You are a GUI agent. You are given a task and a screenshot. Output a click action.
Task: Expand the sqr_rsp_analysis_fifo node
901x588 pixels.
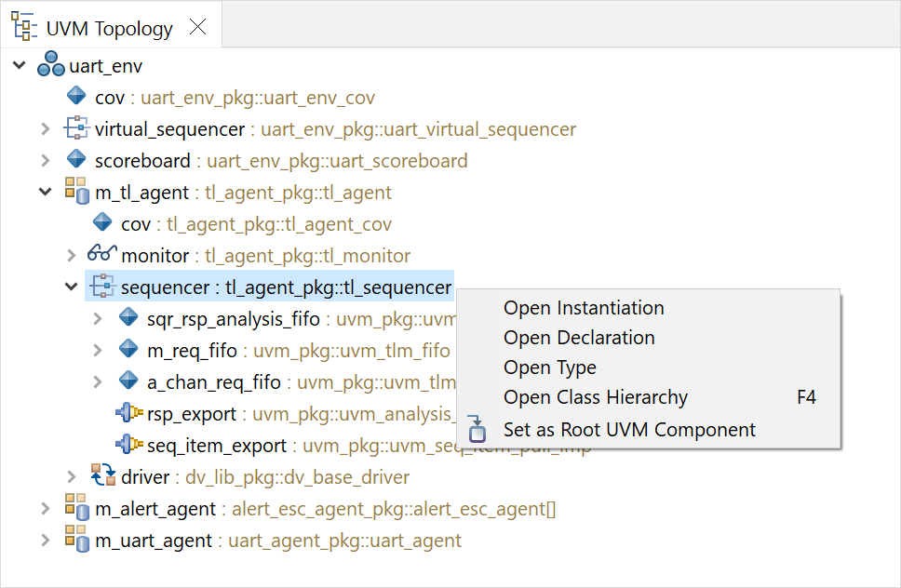tap(98, 318)
